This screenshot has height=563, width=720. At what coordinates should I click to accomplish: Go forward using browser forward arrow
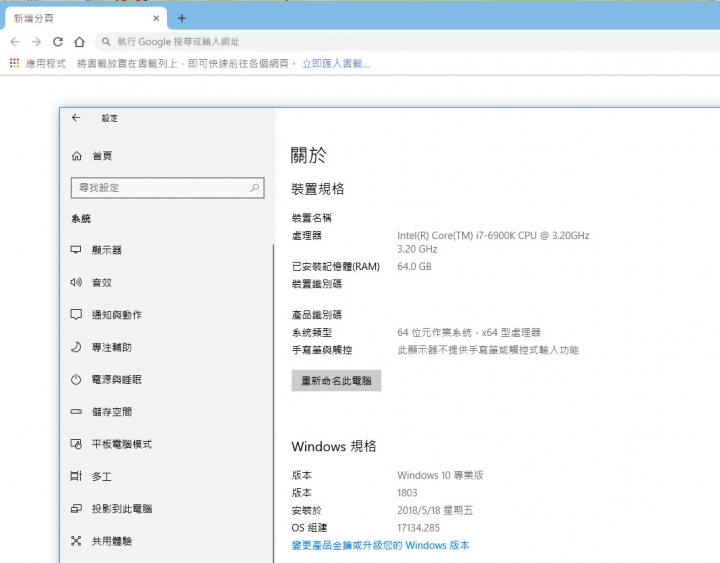[36, 42]
